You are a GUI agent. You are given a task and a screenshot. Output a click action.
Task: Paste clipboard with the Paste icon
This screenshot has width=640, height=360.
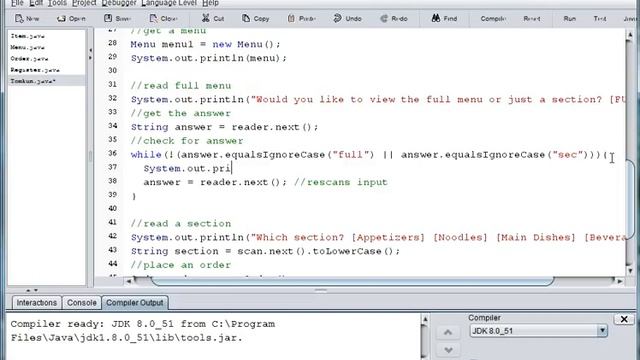tap(302, 18)
